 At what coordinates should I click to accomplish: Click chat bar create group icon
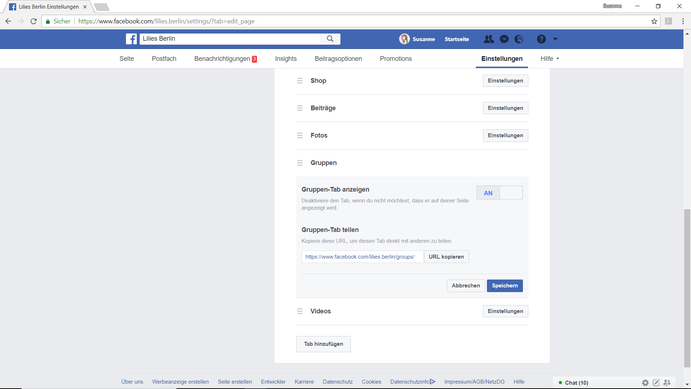(667, 383)
